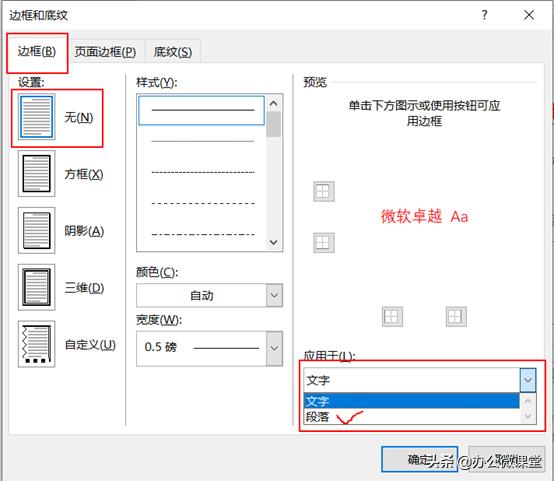Pick the Shadow (阴影) border setting icon
The height and width of the screenshot is (481, 554).
[x=36, y=230]
